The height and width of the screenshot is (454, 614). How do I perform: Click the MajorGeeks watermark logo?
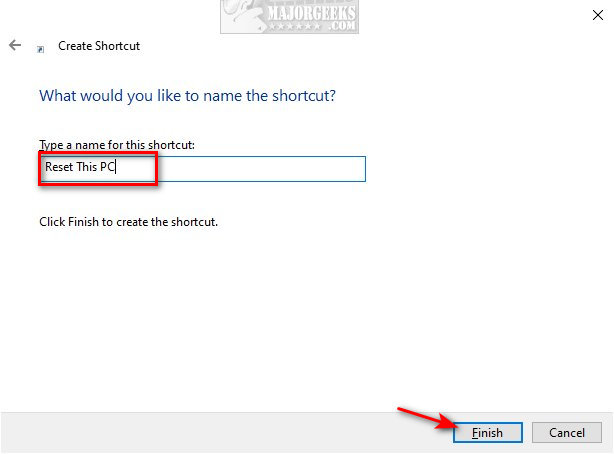click(x=289, y=16)
